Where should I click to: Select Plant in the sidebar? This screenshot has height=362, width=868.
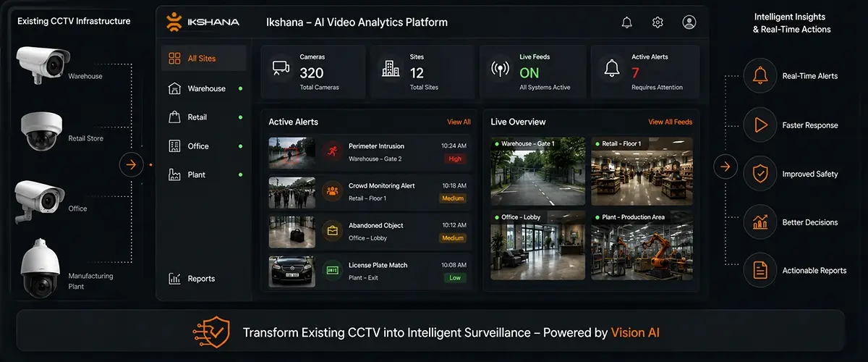coord(206,174)
